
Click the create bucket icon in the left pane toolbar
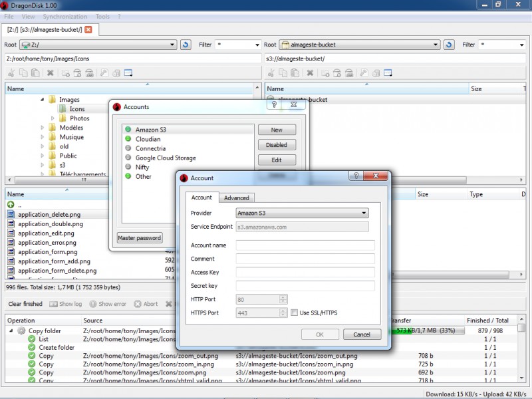78,73
